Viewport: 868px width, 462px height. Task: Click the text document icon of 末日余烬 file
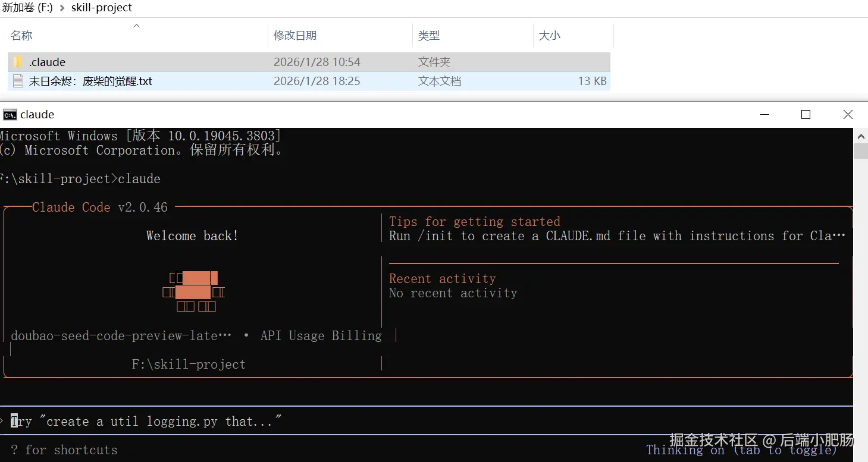pos(18,81)
